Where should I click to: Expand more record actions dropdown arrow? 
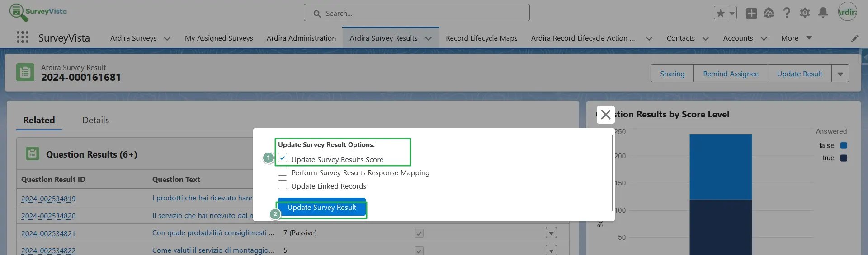click(x=840, y=74)
